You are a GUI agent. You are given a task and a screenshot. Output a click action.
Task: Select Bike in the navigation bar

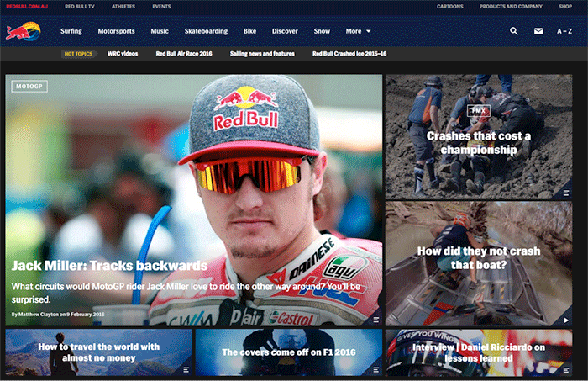(x=249, y=31)
